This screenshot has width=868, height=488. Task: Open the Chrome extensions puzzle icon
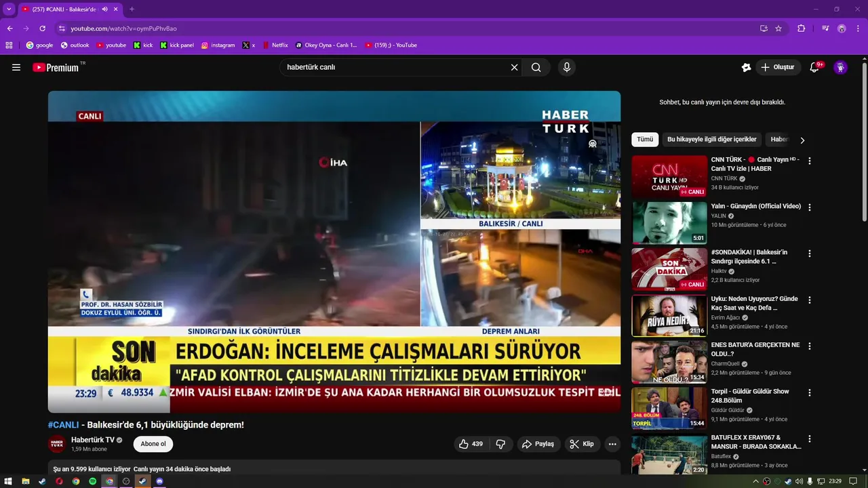click(801, 28)
